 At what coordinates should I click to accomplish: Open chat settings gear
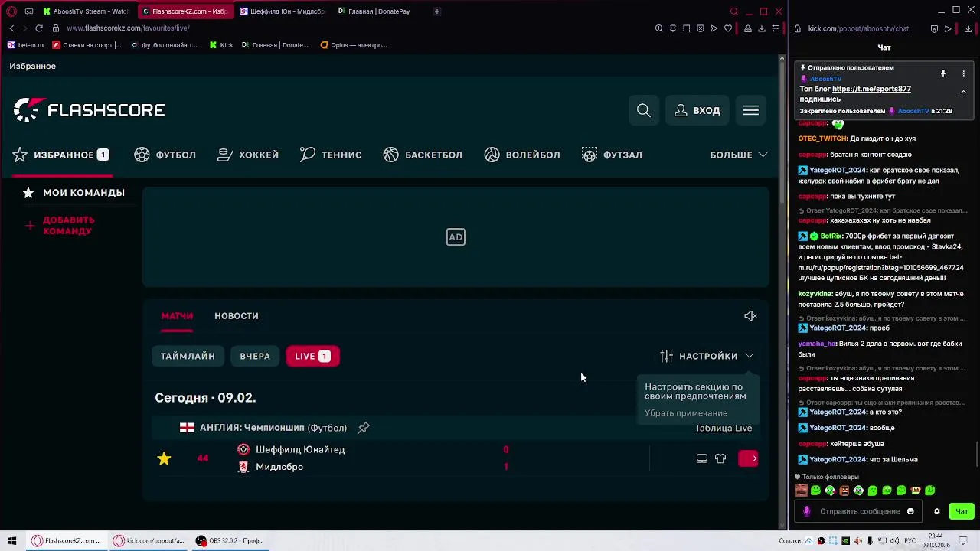[936, 511]
